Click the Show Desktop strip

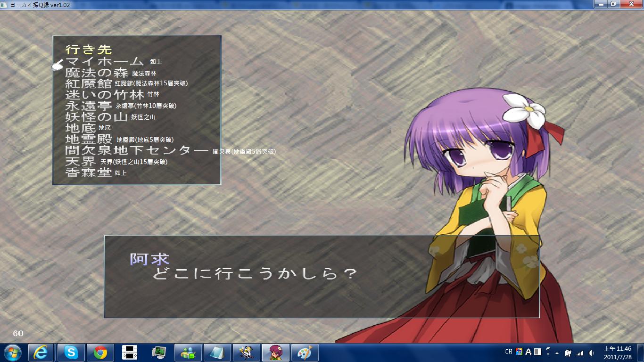click(x=640, y=353)
